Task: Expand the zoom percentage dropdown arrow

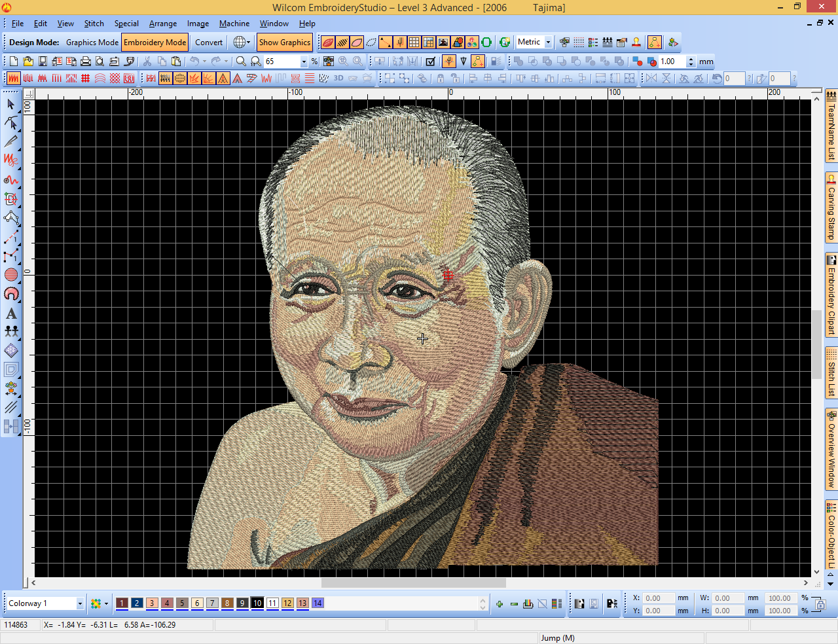Action: [x=304, y=62]
